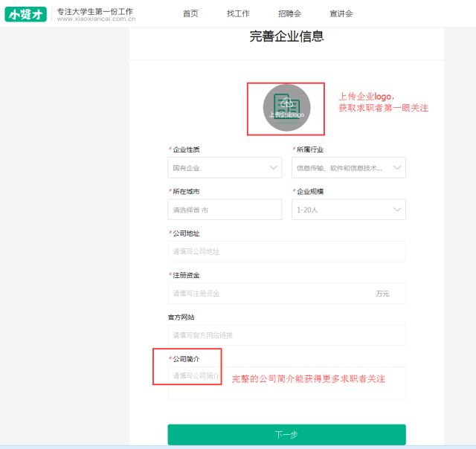Focus the 注册资金 input field
The width and height of the screenshot is (476, 449).
click(286, 294)
